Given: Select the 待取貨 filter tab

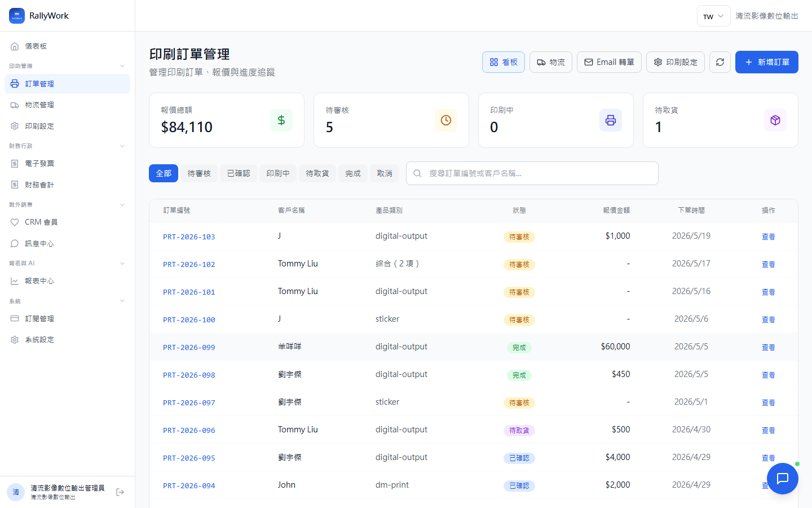Looking at the screenshot, I should [x=317, y=173].
